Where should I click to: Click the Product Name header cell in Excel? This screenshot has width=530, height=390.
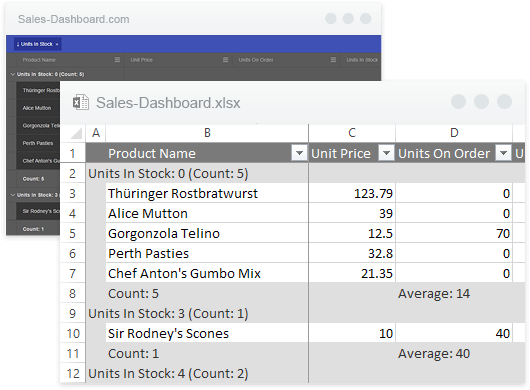207,153
